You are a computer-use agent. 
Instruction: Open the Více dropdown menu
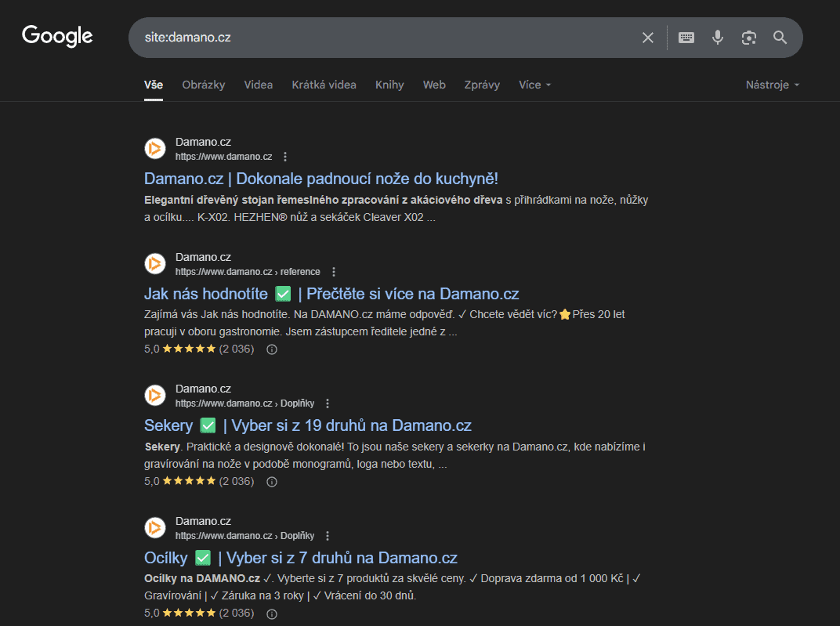coord(534,85)
